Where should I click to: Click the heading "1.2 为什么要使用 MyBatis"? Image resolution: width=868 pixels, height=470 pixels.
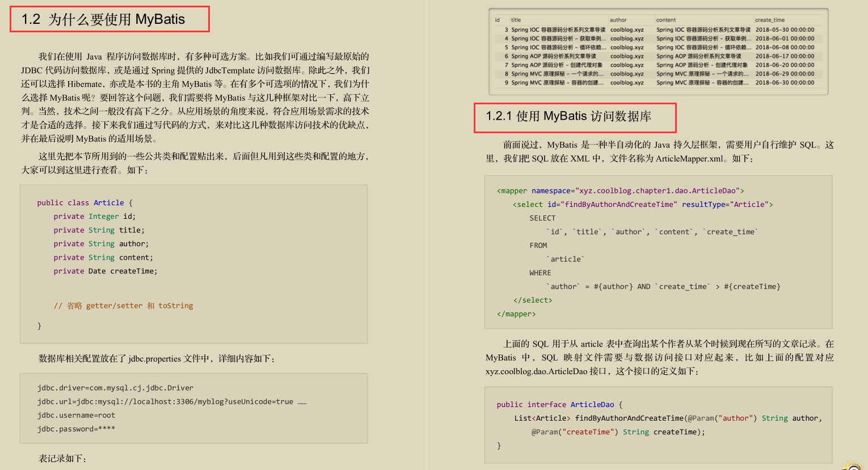pos(103,19)
